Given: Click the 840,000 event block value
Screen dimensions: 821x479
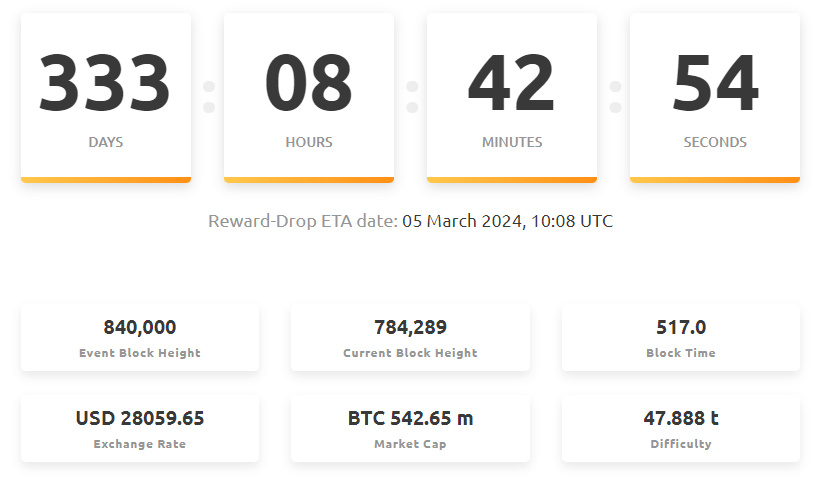Looking at the screenshot, I should point(140,327).
